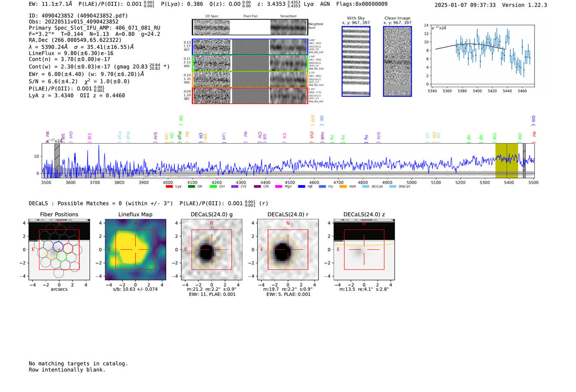Click the timestamp '2025-01-07 09:37:33'
576x392 pixels.
(465, 5)
